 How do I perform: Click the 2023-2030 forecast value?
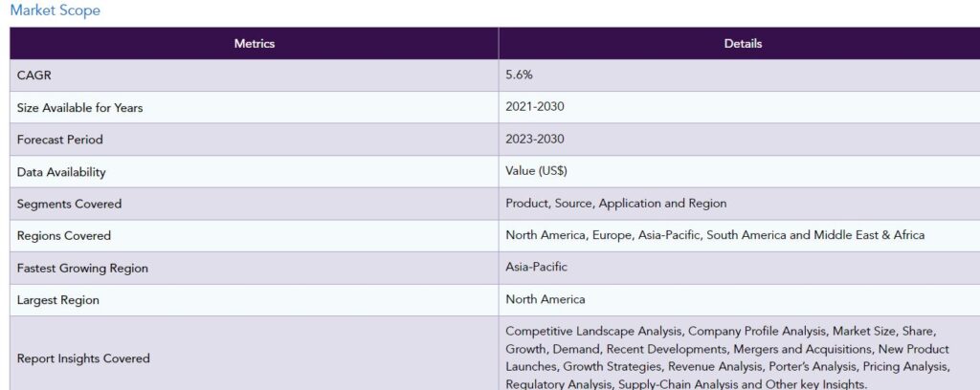535,140
